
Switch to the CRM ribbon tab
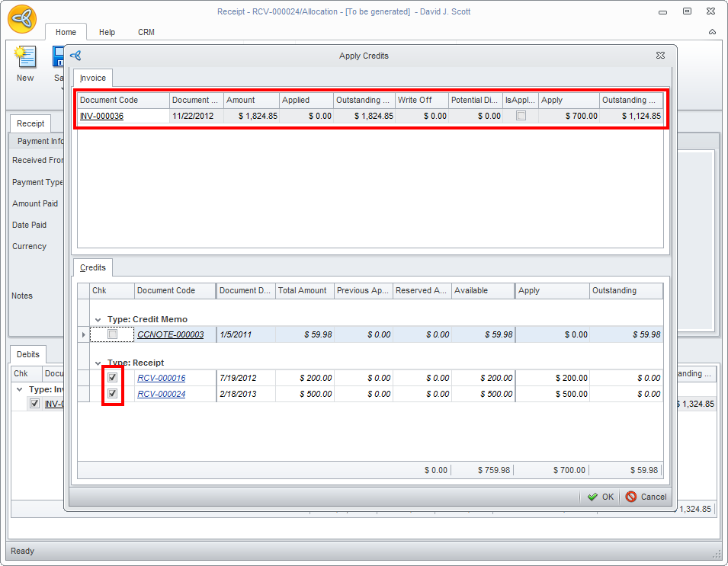tap(146, 33)
